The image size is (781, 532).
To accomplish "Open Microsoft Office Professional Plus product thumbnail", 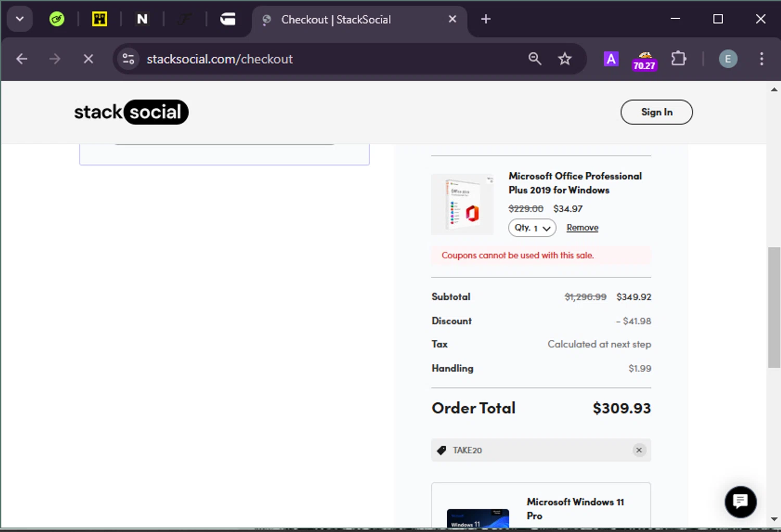I will pyautogui.click(x=462, y=205).
